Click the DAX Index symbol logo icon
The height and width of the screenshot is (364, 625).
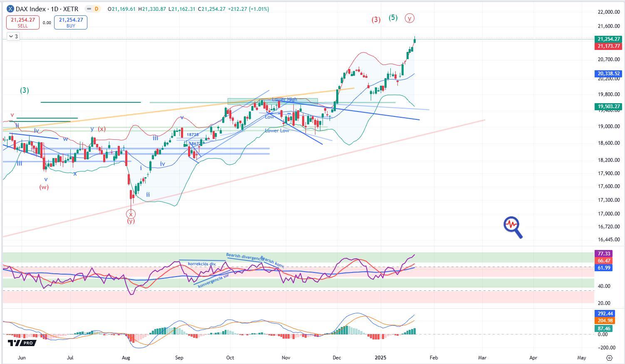[10, 9]
